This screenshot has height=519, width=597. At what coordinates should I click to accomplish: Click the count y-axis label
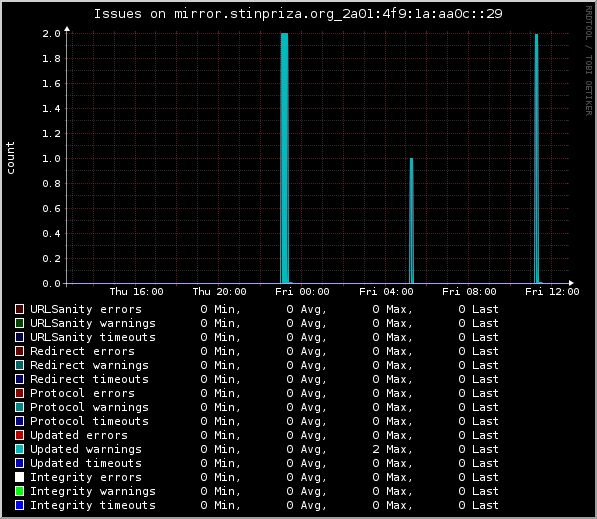(10, 158)
